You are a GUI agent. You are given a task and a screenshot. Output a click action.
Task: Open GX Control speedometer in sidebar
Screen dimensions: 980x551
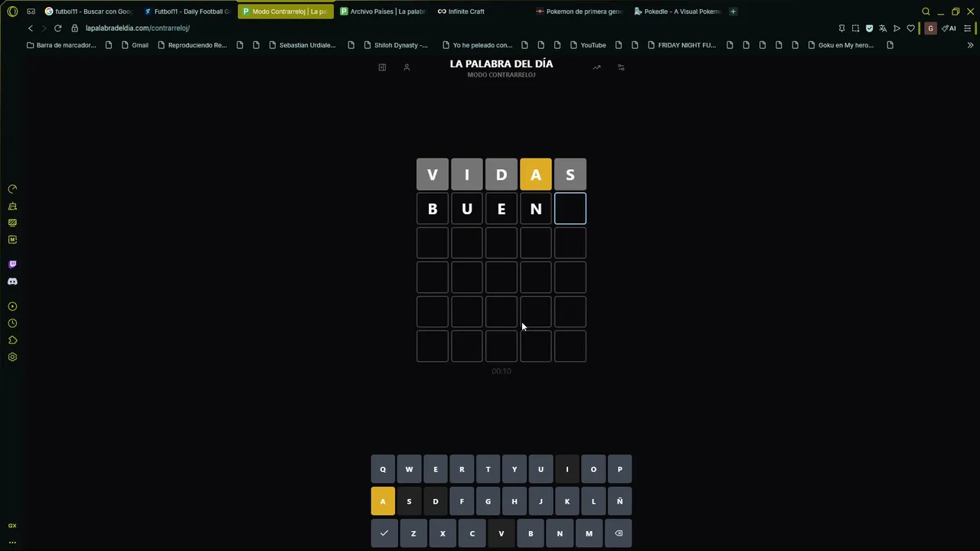pyautogui.click(x=12, y=189)
